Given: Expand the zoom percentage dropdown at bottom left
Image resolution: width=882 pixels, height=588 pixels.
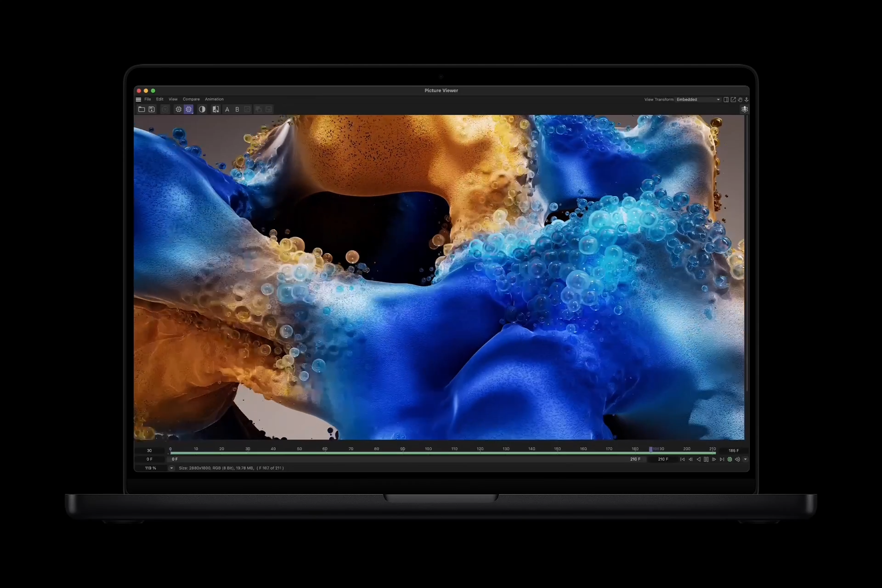Looking at the screenshot, I should (x=171, y=468).
